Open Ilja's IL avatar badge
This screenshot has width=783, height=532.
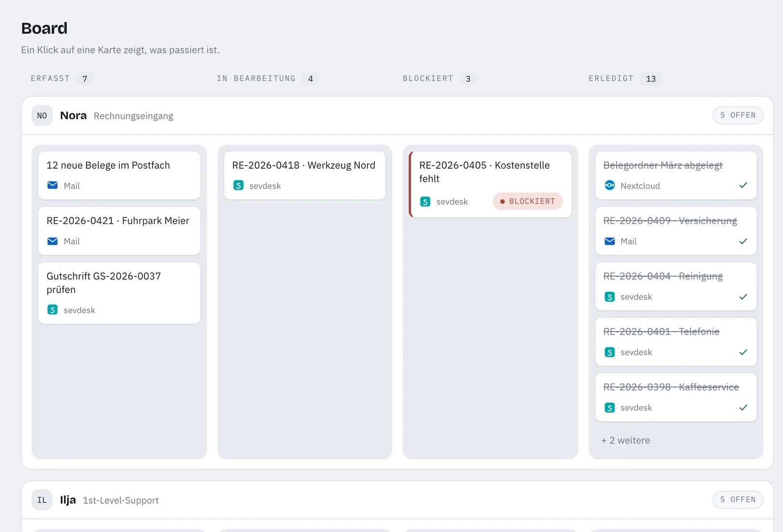42,500
